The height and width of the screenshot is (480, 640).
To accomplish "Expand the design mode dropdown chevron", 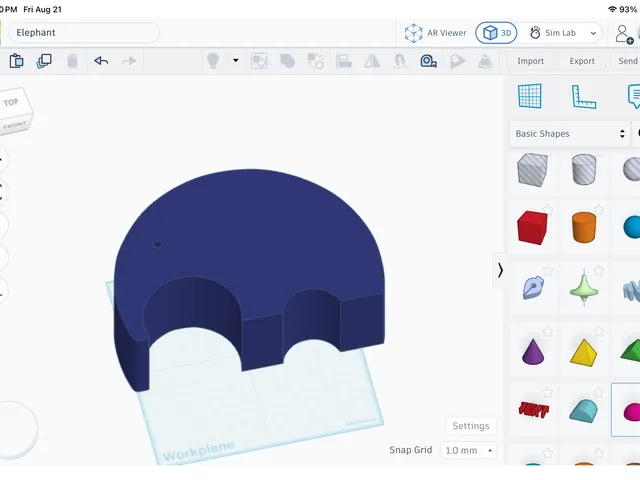I will pos(593,33).
